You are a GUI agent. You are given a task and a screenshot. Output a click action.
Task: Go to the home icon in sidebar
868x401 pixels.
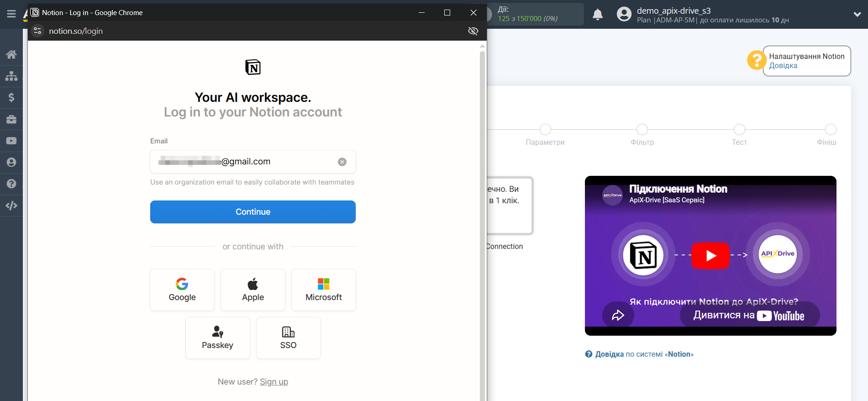point(11,54)
